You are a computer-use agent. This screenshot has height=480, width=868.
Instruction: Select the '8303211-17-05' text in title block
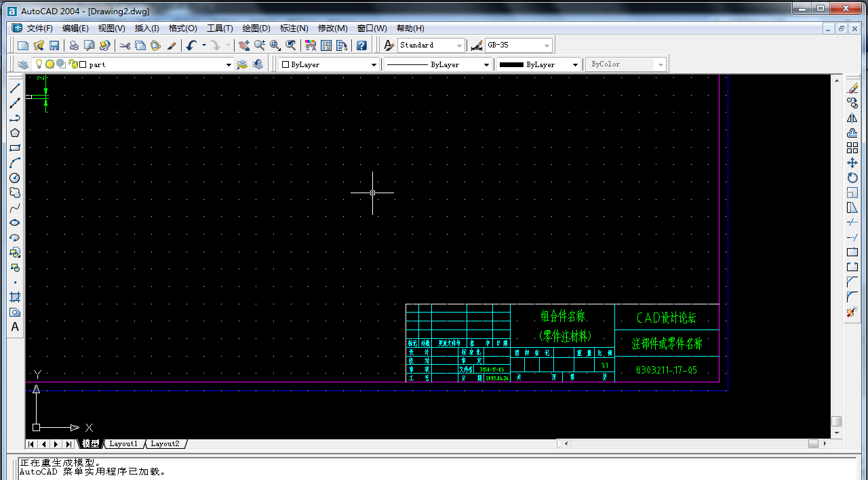tap(667, 370)
